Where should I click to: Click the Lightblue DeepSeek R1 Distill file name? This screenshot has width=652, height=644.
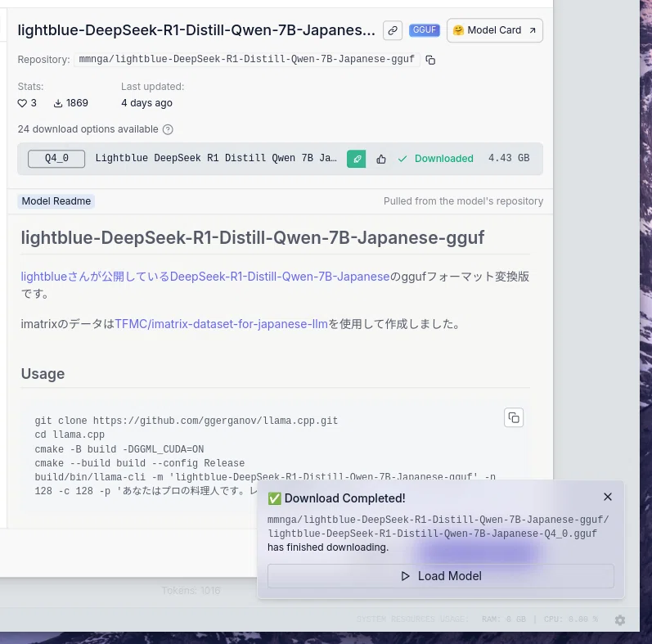point(216,159)
